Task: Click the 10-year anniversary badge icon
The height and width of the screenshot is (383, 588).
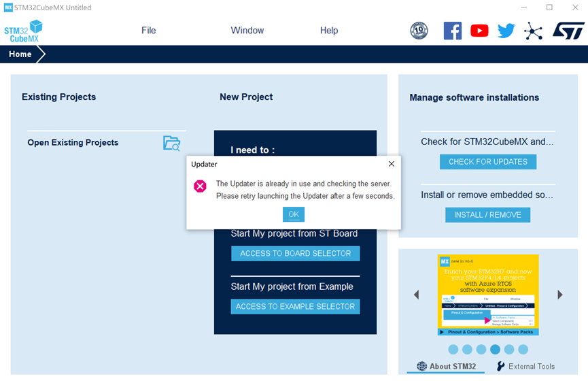Action: (419, 31)
